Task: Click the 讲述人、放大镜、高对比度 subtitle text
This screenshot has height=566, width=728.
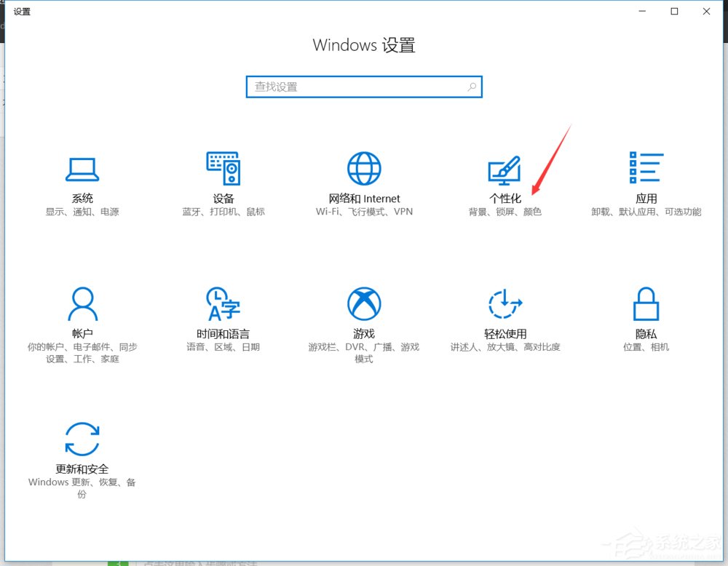Action: click(505, 347)
